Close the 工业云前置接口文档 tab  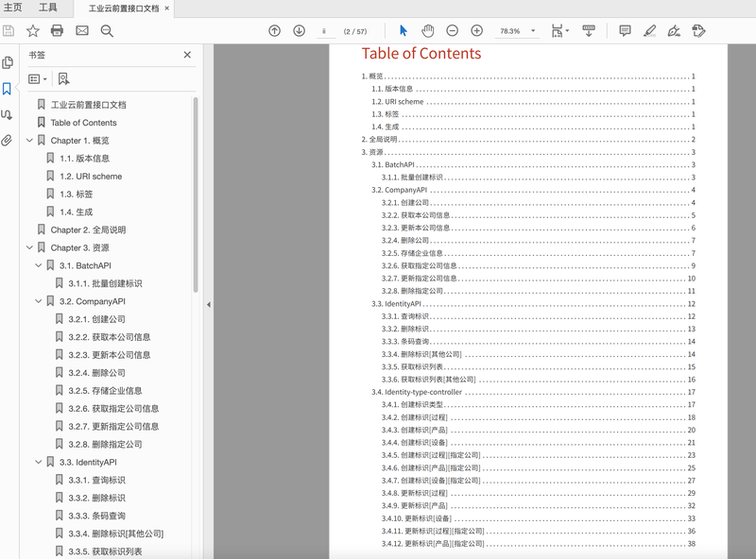click(x=167, y=8)
